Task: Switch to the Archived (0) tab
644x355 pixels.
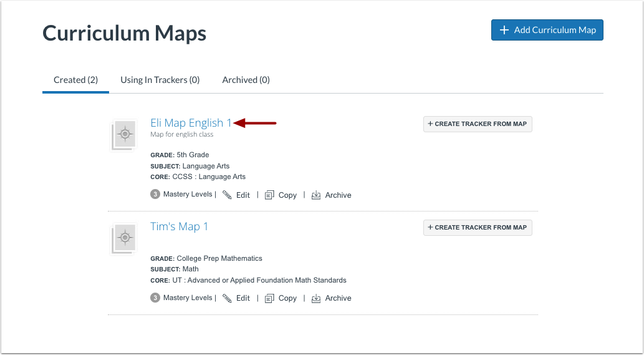Action: 246,80
